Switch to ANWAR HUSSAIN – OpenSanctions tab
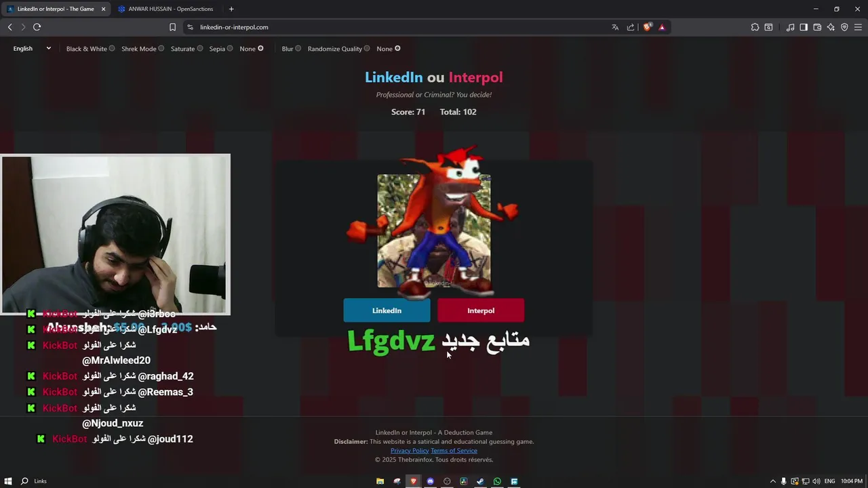868x488 pixels. coord(166,9)
